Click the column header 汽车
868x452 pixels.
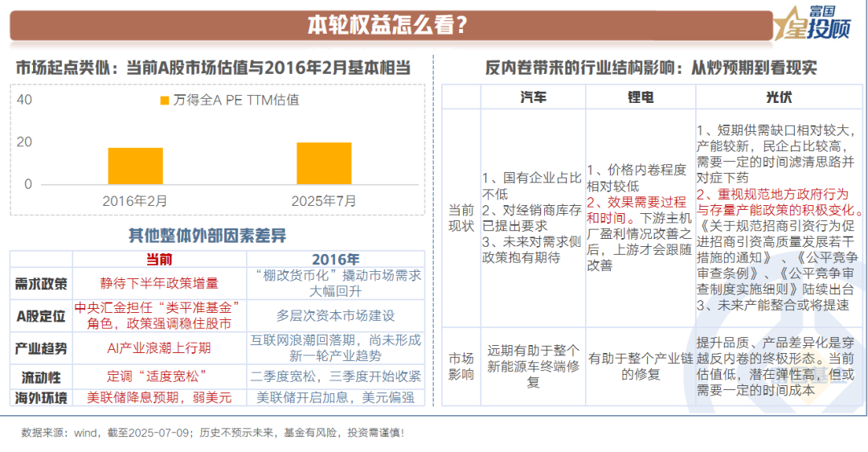coord(533,97)
